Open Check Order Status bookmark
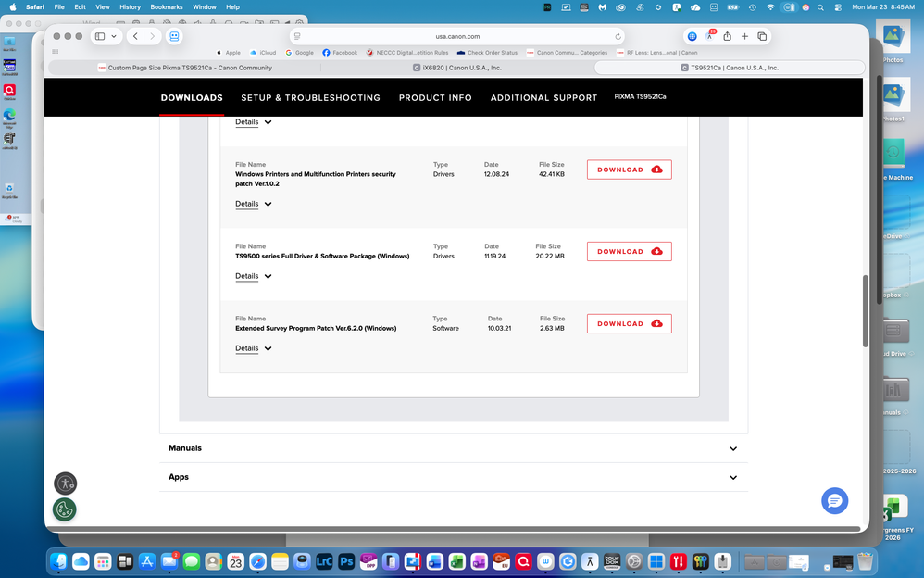This screenshot has height=578, width=924. click(x=487, y=53)
